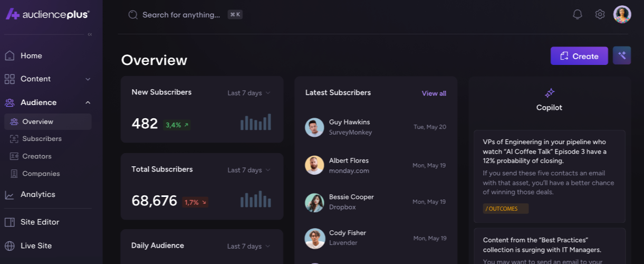Viewport: 644px width, 264px height.
Task: Open the Companies submenu item
Action: point(41,174)
